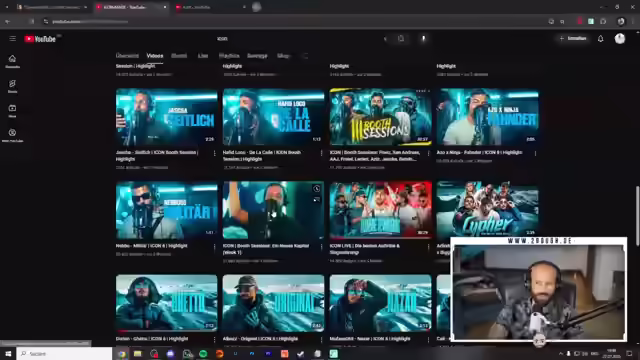Close the active YouTube browser tab
The image size is (640, 360).
[165, 7]
